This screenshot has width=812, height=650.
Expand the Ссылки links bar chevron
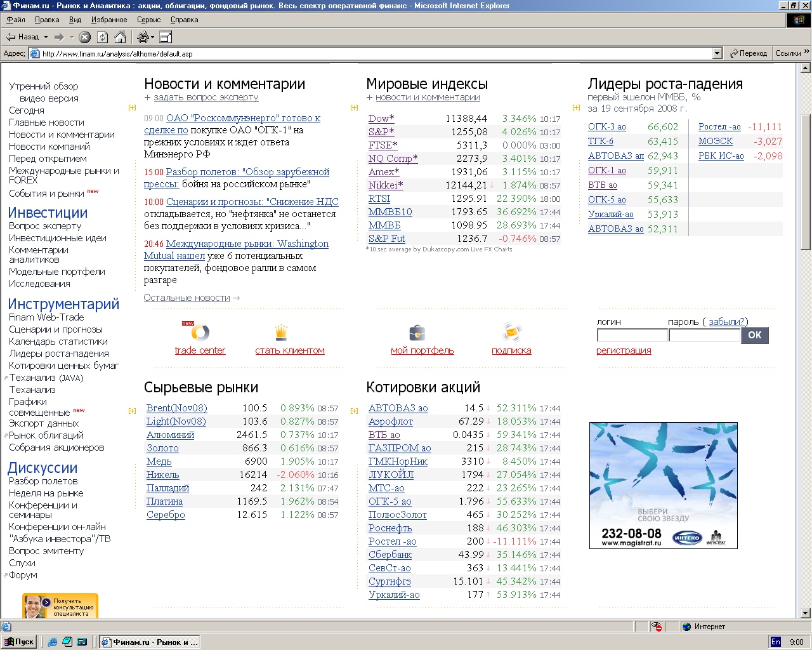pyautogui.click(x=807, y=52)
